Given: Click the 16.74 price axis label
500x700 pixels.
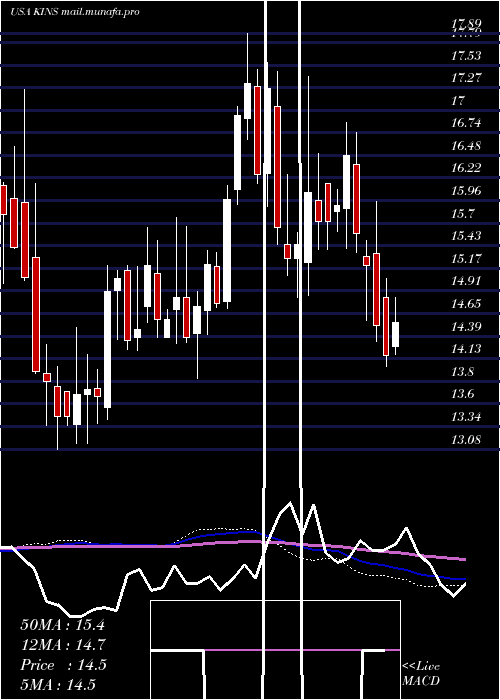Looking at the screenshot, I should click(x=466, y=123).
